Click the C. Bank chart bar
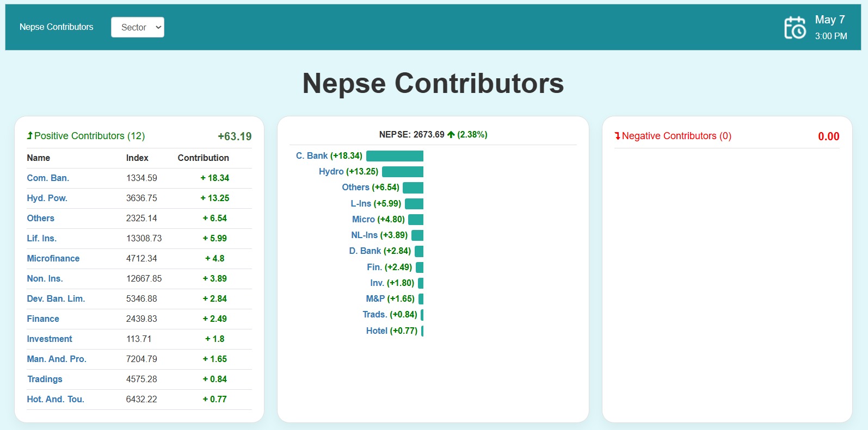Image resolution: width=868 pixels, height=430 pixels. coord(395,156)
